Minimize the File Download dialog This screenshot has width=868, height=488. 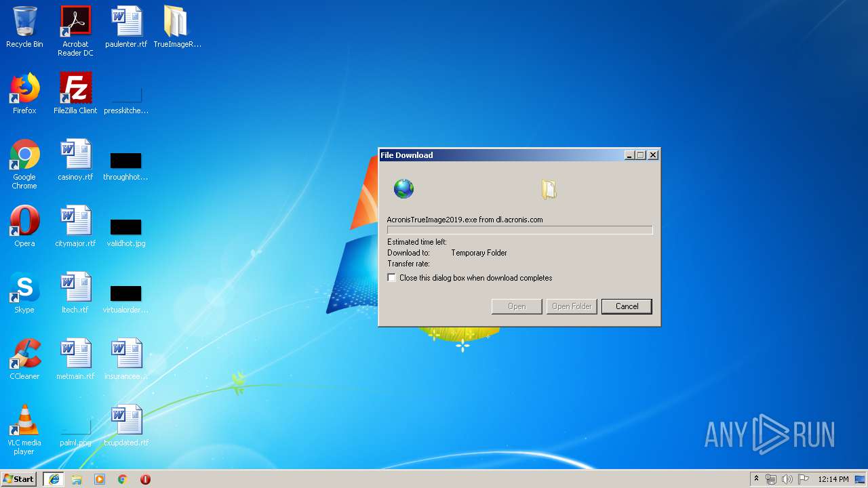coord(629,155)
